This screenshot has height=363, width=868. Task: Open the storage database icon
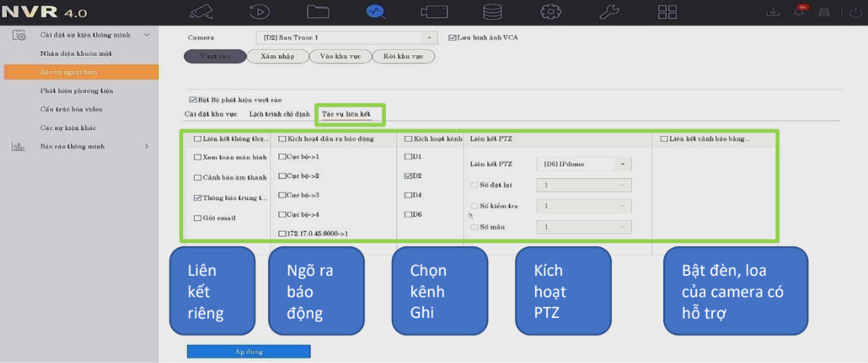point(492,12)
